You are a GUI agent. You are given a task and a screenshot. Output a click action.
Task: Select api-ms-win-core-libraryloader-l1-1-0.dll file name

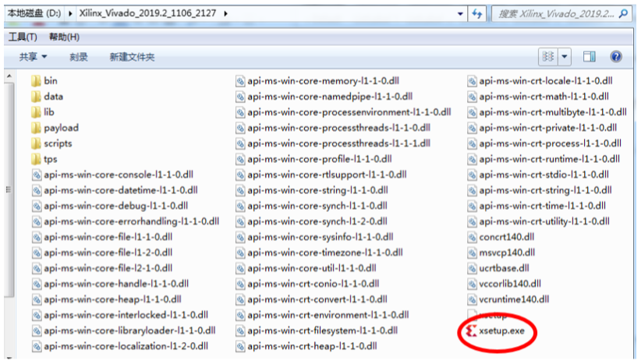(130, 331)
